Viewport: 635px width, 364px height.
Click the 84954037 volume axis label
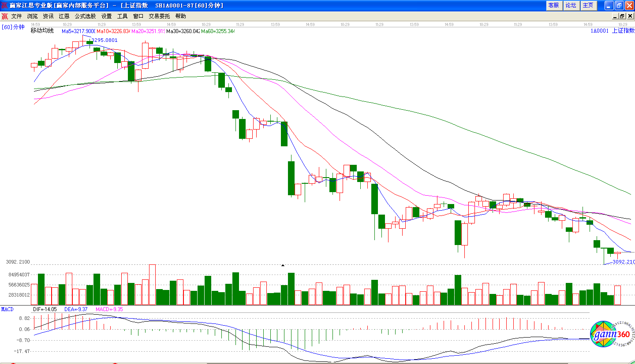point(19,275)
